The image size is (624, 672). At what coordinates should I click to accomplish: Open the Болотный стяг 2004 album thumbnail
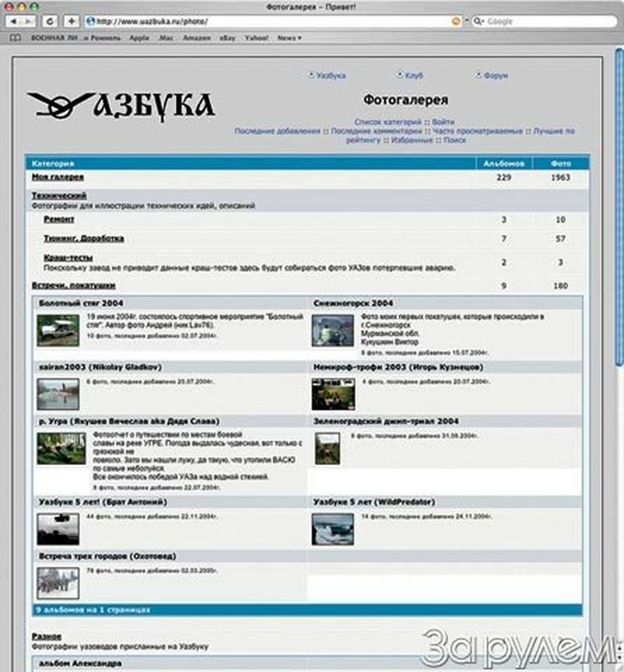coord(58,329)
